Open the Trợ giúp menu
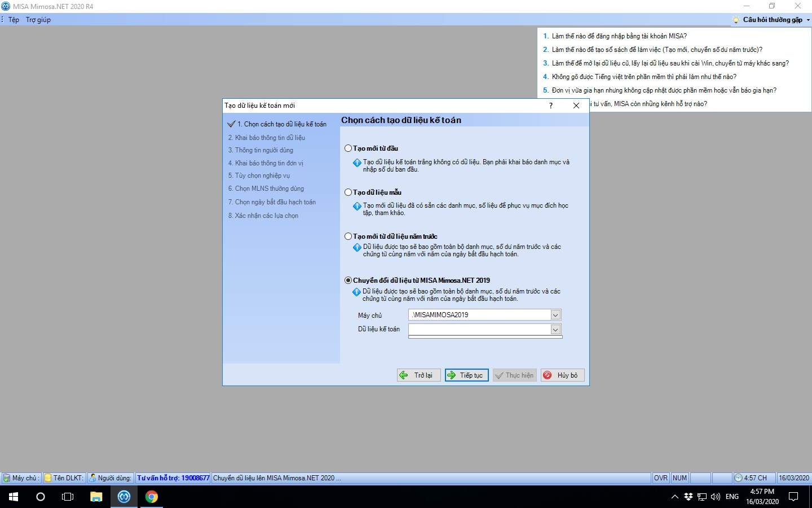 pos(38,20)
